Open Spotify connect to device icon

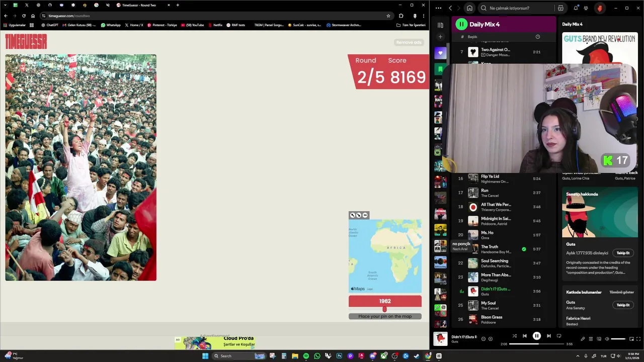point(599,339)
